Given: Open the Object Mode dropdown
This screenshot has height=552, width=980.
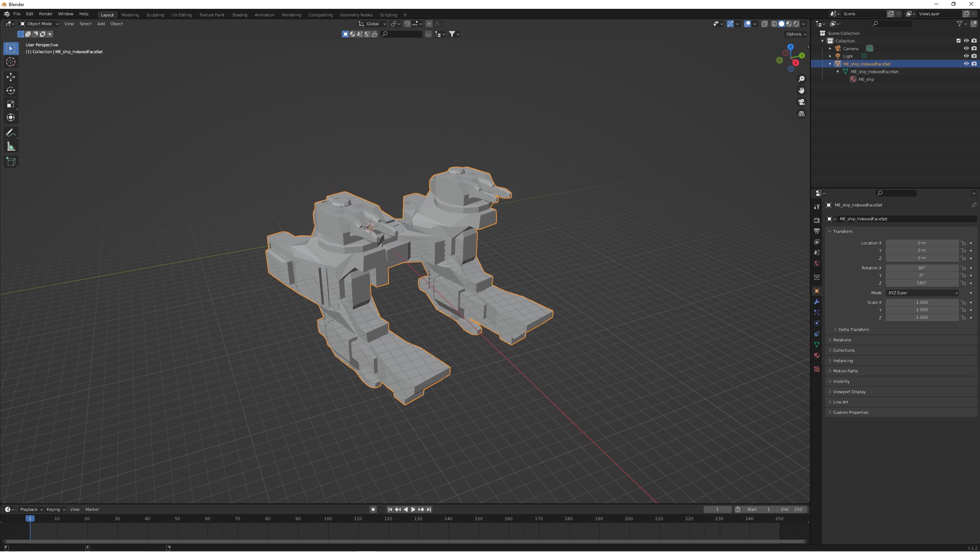Looking at the screenshot, I should 39,24.
